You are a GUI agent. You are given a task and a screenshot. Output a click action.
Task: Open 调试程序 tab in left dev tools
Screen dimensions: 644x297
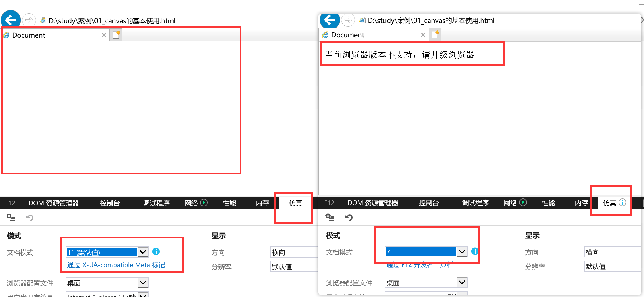[156, 203]
